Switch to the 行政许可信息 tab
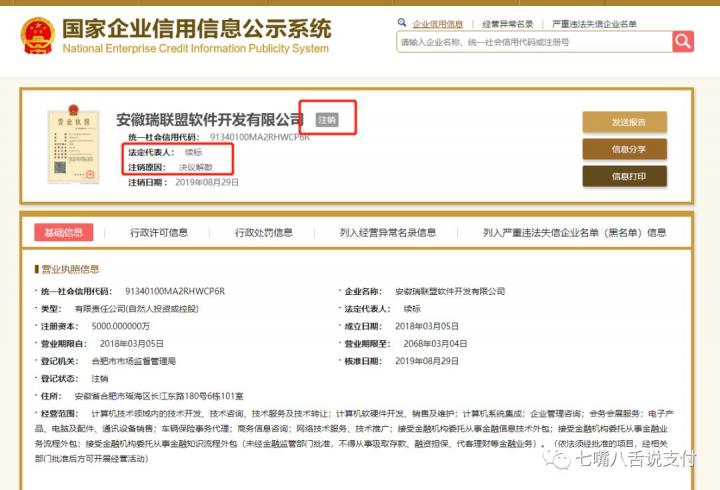Image resolution: width=720 pixels, height=490 pixels. click(x=159, y=232)
